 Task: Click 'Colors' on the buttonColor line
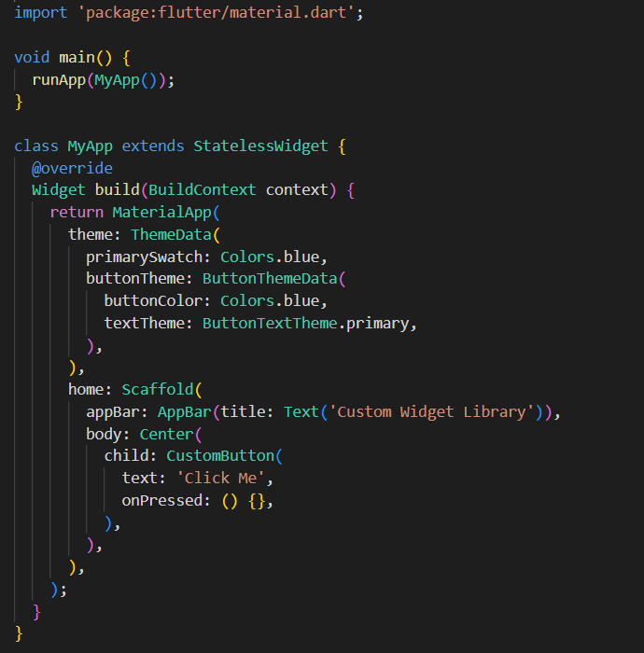(x=247, y=300)
